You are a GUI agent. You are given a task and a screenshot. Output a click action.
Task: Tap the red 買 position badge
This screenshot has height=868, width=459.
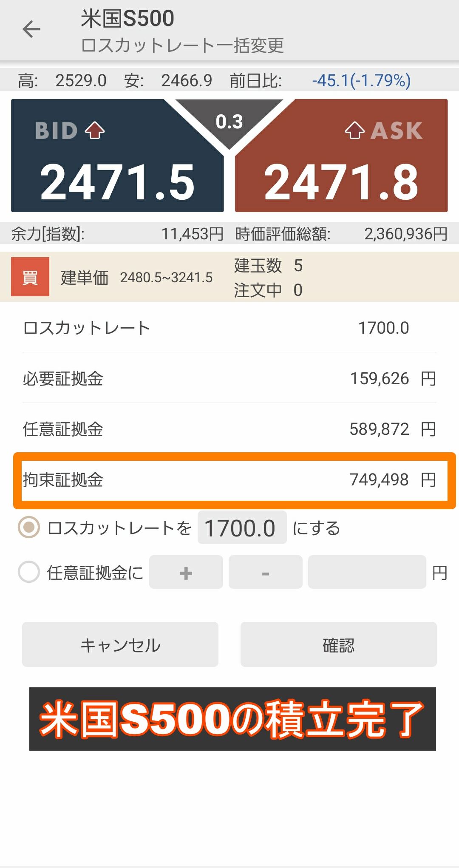click(30, 277)
